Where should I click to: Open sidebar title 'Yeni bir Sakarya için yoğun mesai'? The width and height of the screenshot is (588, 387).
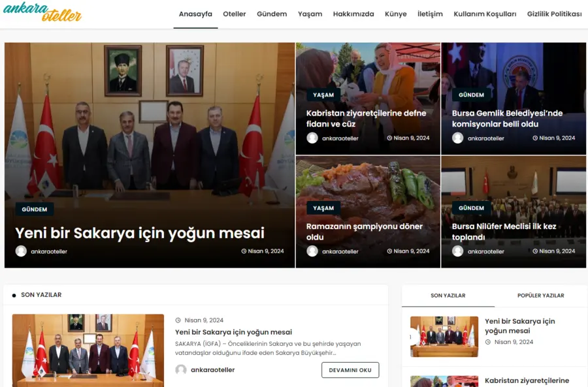click(x=520, y=326)
